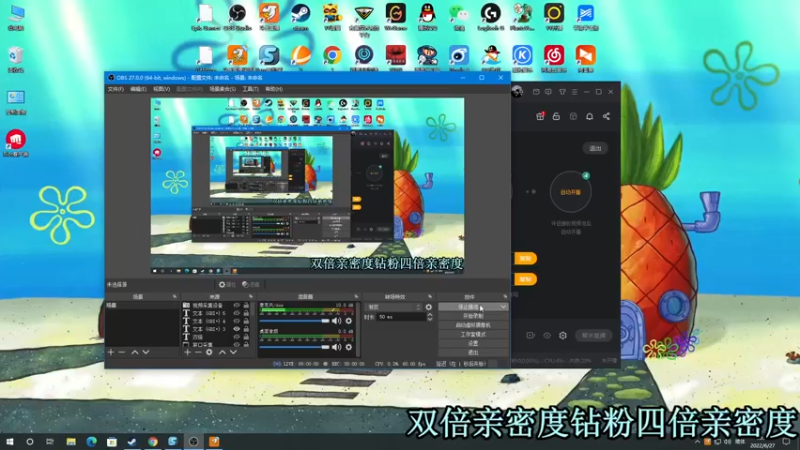The image size is (800, 450).
Task: Open source Filters button in OBS toolbar
Action: (251, 285)
